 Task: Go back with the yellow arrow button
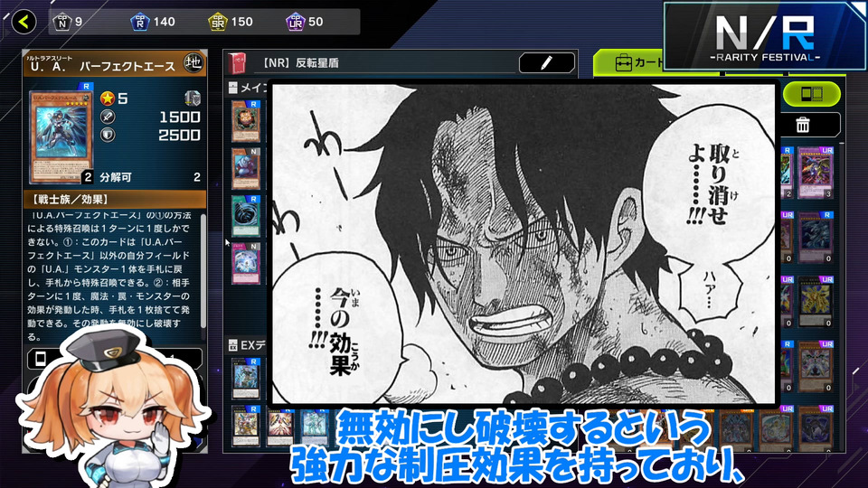(x=24, y=22)
